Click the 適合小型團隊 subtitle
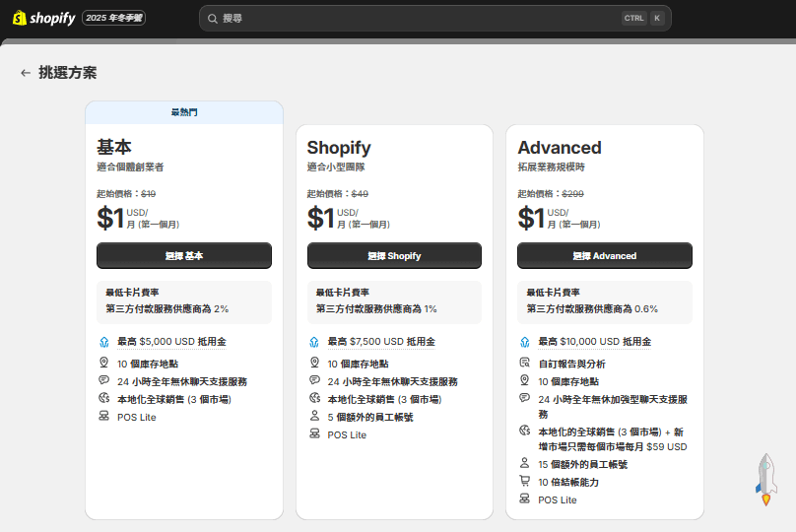The height and width of the screenshot is (532, 796). coord(336,167)
